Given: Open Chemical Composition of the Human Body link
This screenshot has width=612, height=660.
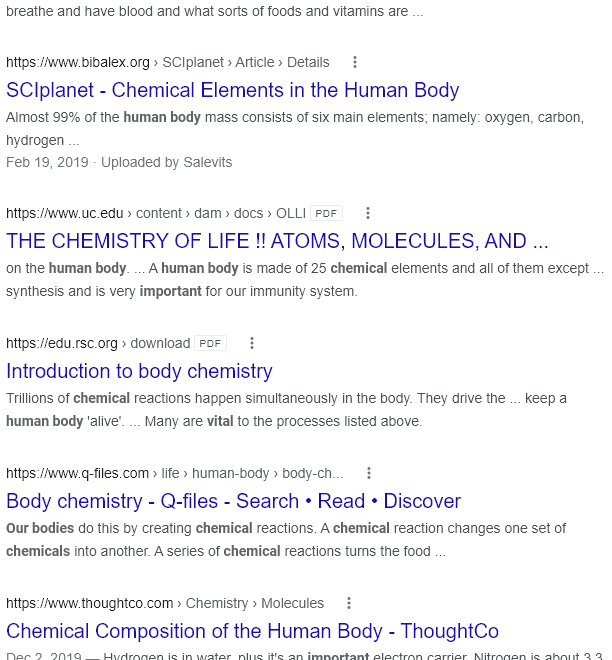Looking at the screenshot, I should 253,631.
